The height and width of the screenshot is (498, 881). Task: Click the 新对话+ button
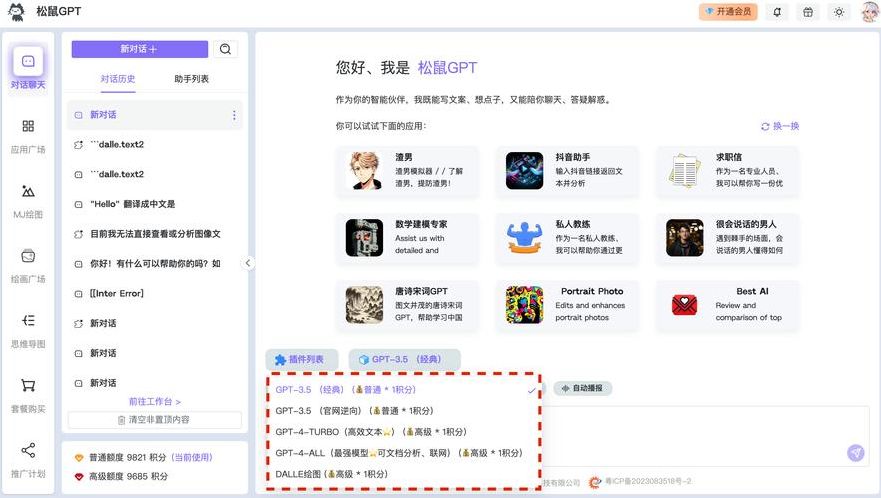click(139, 49)
